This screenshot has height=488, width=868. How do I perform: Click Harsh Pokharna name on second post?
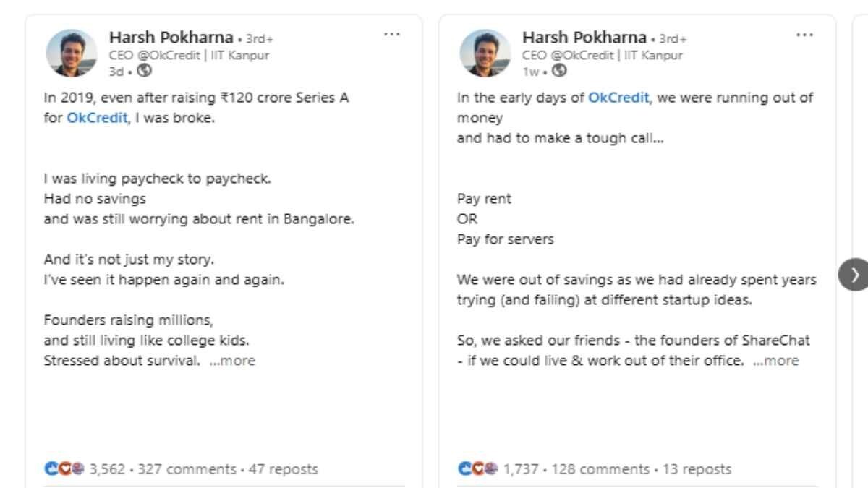click(x=584, y=38)
